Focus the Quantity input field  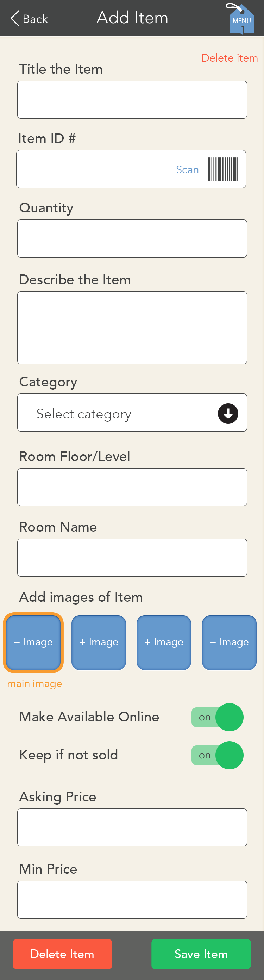[x=132, y=238]
